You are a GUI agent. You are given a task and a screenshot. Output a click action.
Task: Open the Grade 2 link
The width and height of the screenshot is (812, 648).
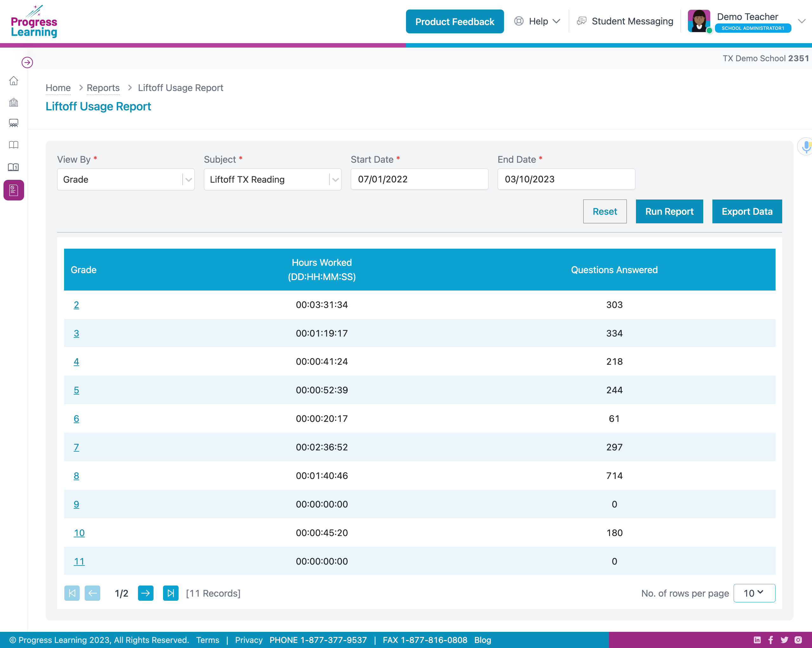(76, 304)
